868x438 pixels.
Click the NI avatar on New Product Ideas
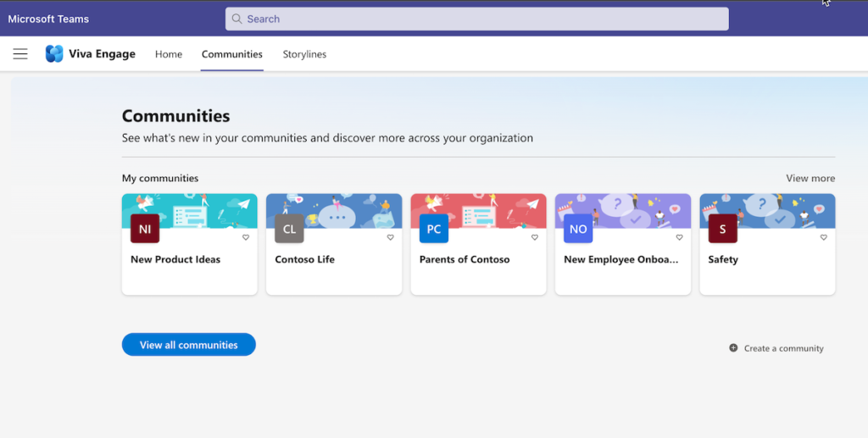click(145, 229)
